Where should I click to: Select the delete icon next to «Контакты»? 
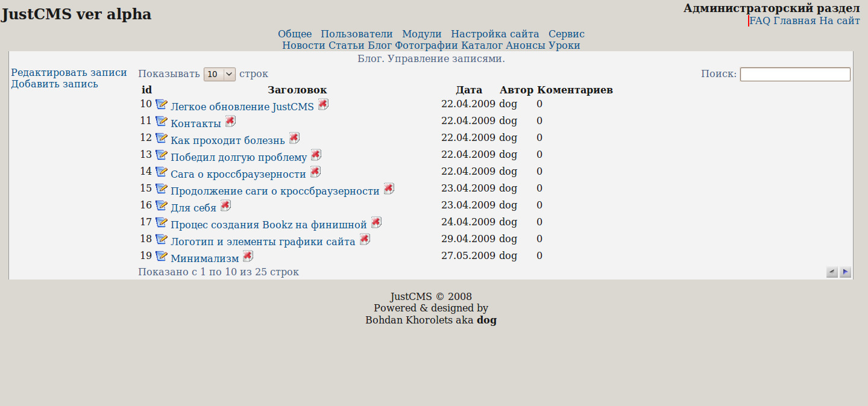[230, 120]
